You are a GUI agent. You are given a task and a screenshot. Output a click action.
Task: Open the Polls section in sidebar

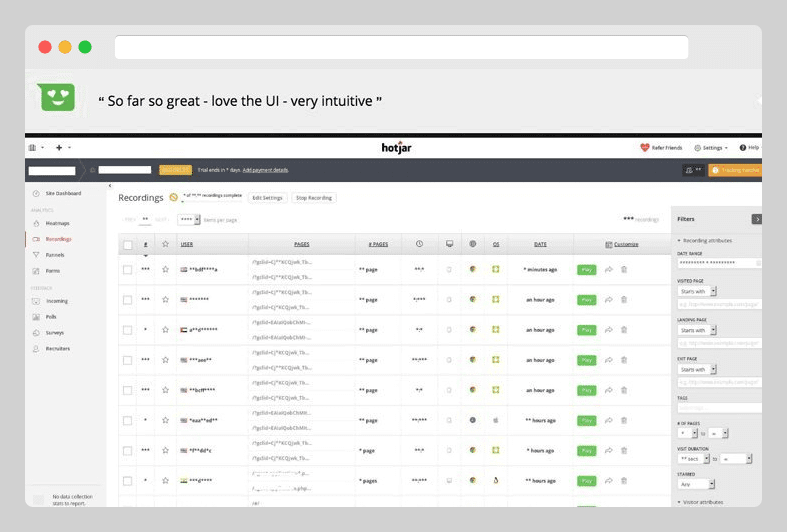point(51,317)
